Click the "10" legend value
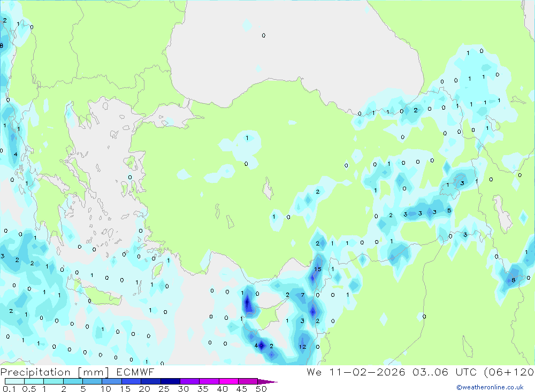Viewport: 535px width, 392px height. click(x=106, y=389)
